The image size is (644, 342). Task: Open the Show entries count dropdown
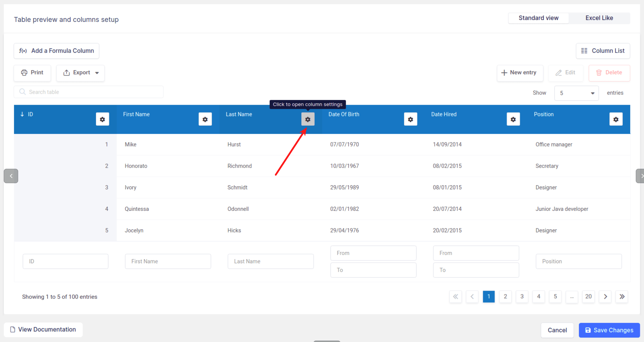pos(576,93)
